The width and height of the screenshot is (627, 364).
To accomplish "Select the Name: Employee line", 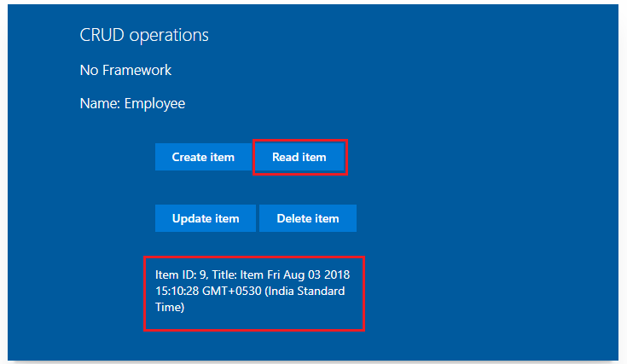I will [x=132, y=104].
